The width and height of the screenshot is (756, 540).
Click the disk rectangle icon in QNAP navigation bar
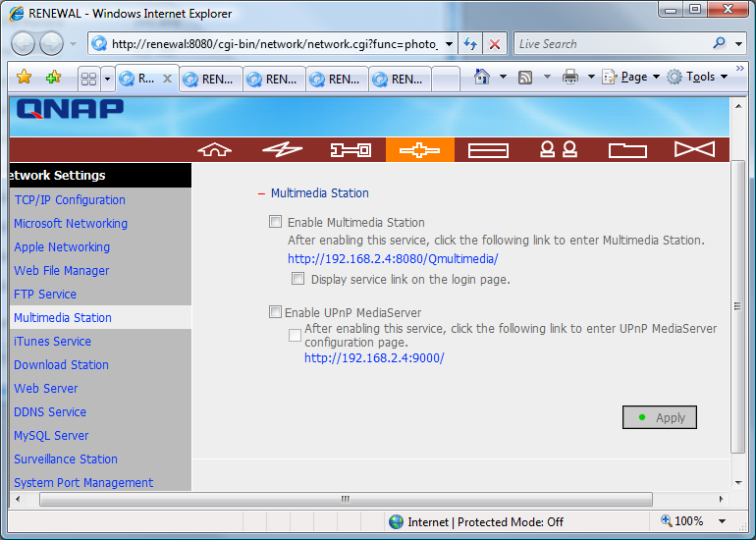488,149
